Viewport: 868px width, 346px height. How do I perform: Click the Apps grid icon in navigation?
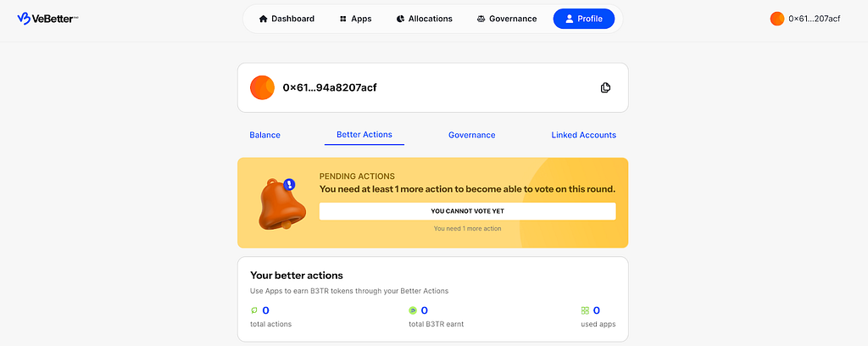coord(342,19)
